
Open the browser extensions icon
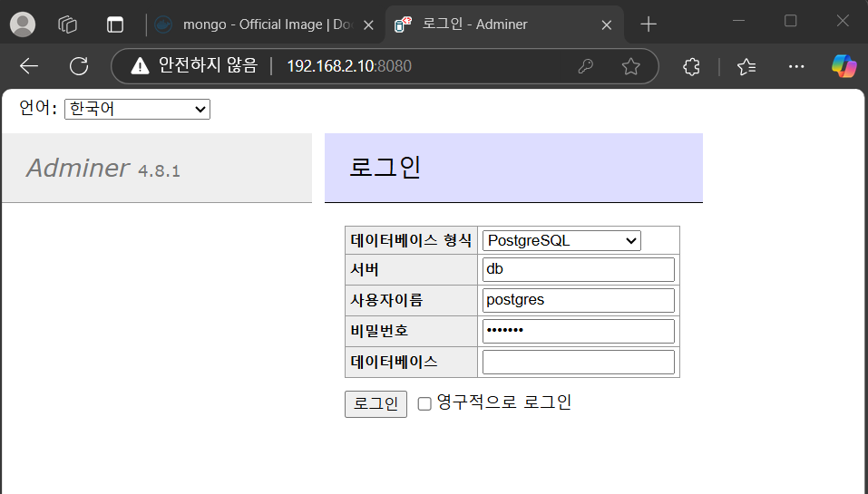pos(691,67)
